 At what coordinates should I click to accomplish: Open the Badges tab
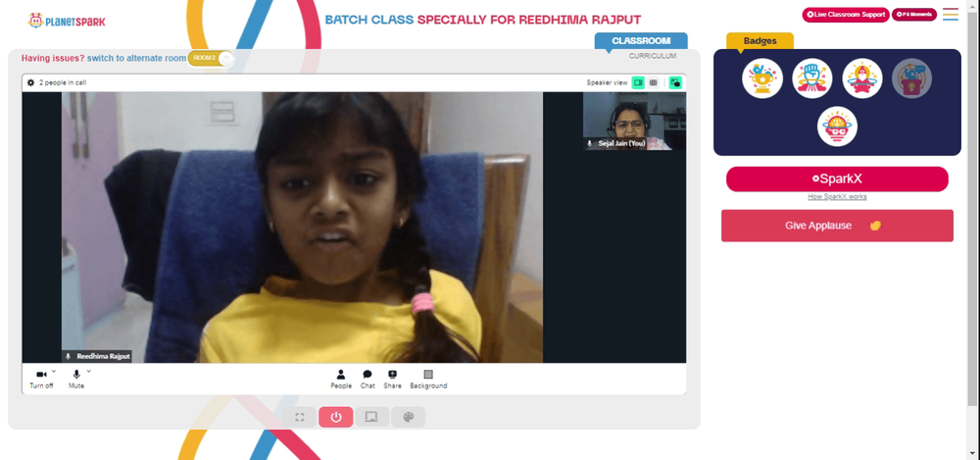(x=760, y=41)
